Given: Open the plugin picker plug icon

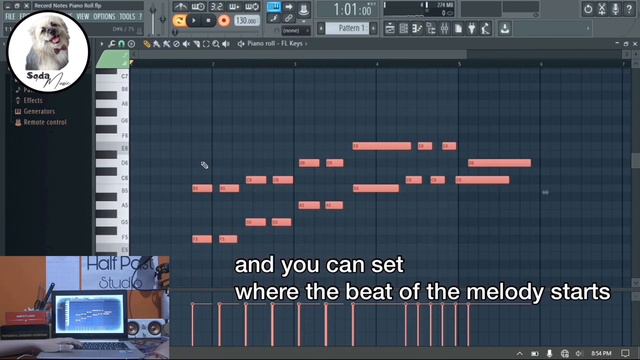Looking at the screenshot, I should 472,29.
